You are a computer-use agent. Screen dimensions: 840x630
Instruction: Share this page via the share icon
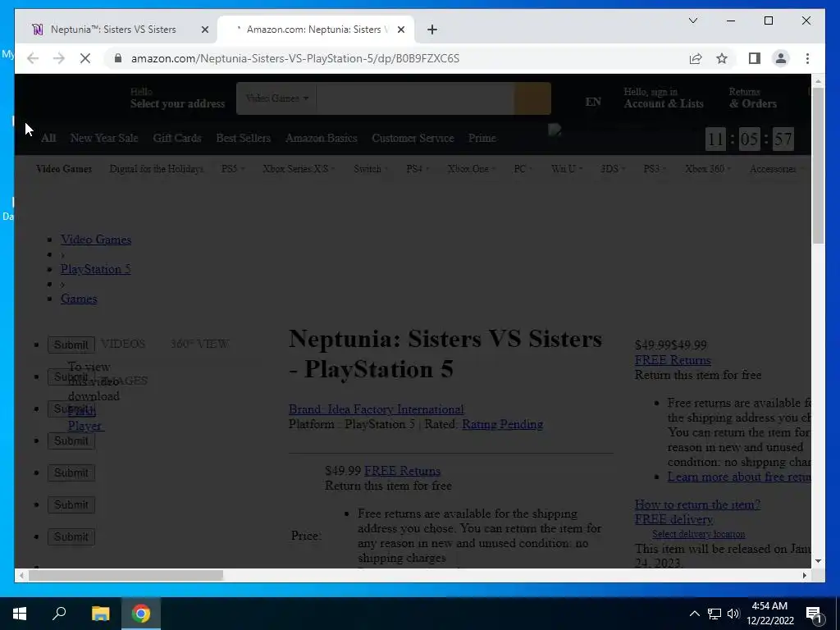pos(696,58)
